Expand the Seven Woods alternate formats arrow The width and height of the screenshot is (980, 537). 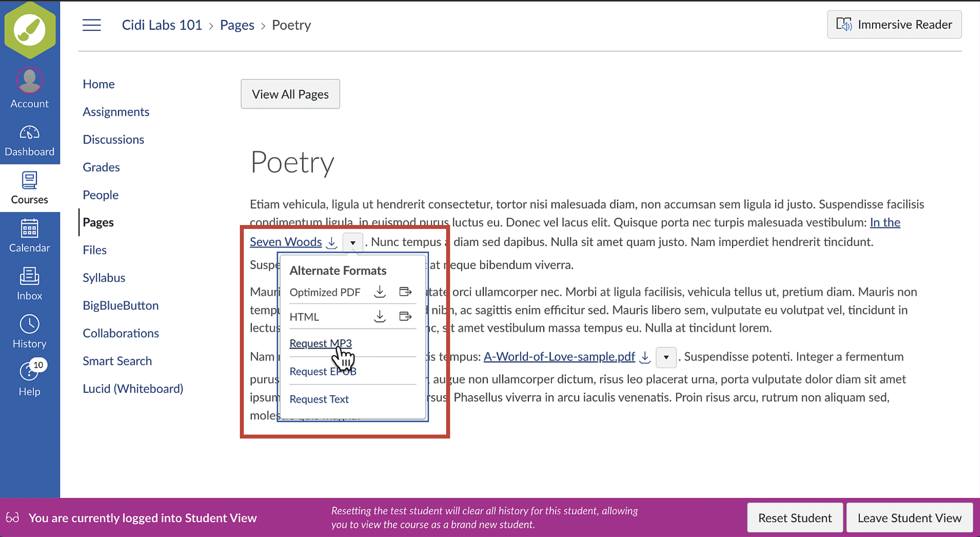click(352, 242)
